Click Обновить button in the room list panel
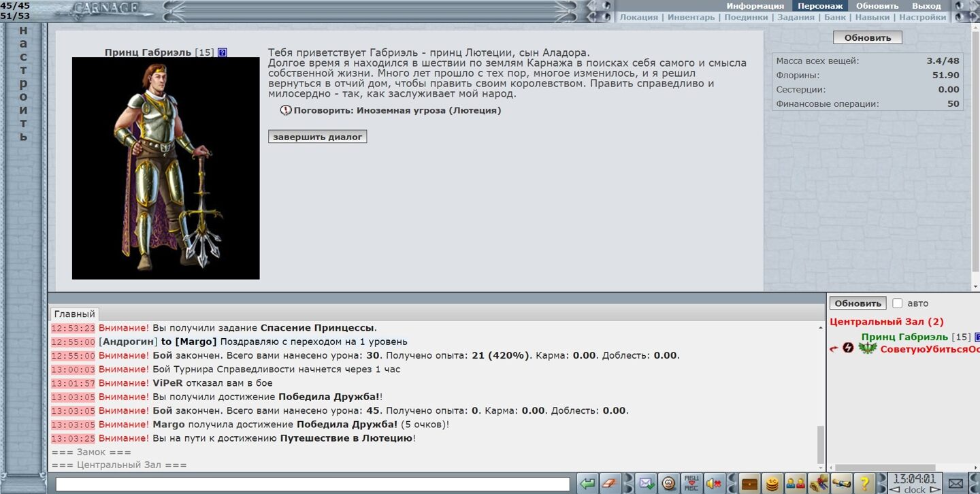980x494 pixels. pos(857,303)
